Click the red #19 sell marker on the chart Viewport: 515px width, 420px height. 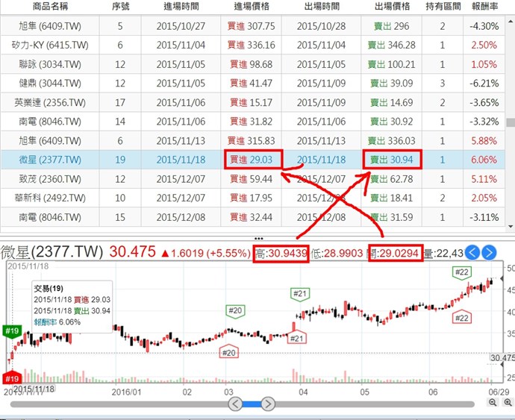point(12,378)
